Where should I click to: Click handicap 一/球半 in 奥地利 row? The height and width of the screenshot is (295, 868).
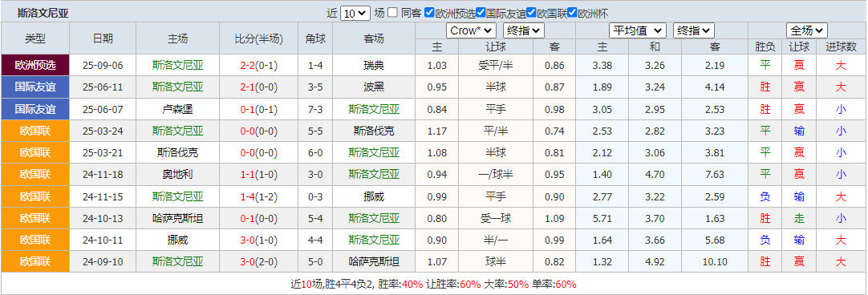point(496,174)
